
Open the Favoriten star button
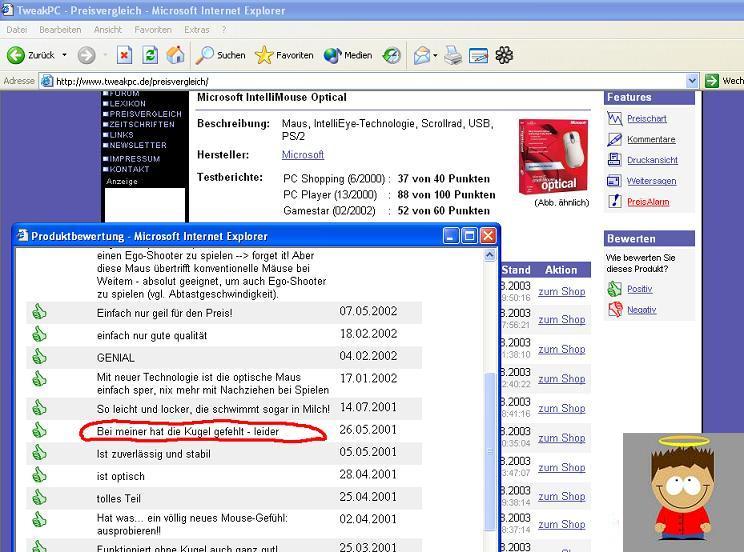coord(284,56)
